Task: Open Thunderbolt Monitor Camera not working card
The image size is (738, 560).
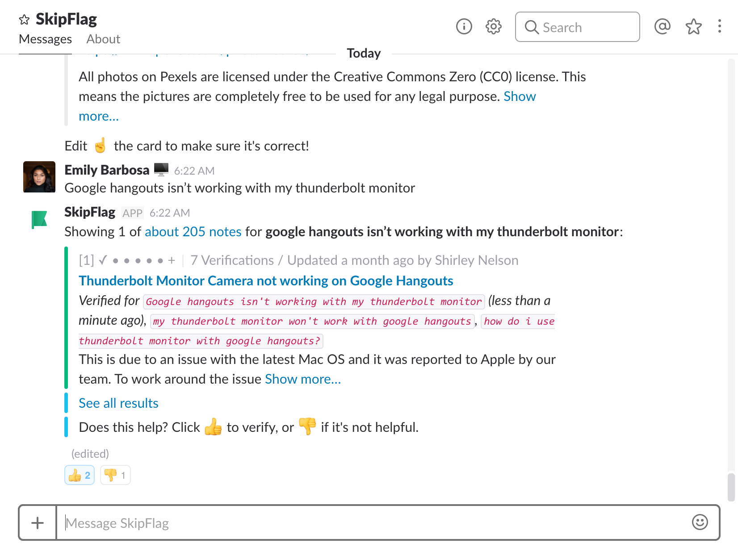Action: point(266,281)
